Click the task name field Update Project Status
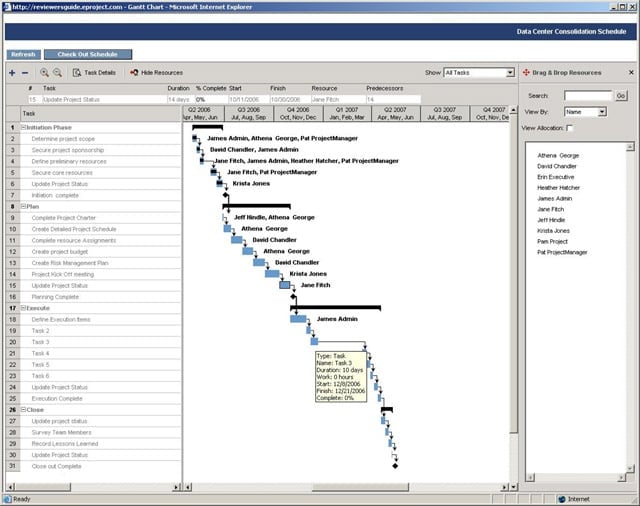The height and width of the screenshot is (506, 640). [103, 100]
